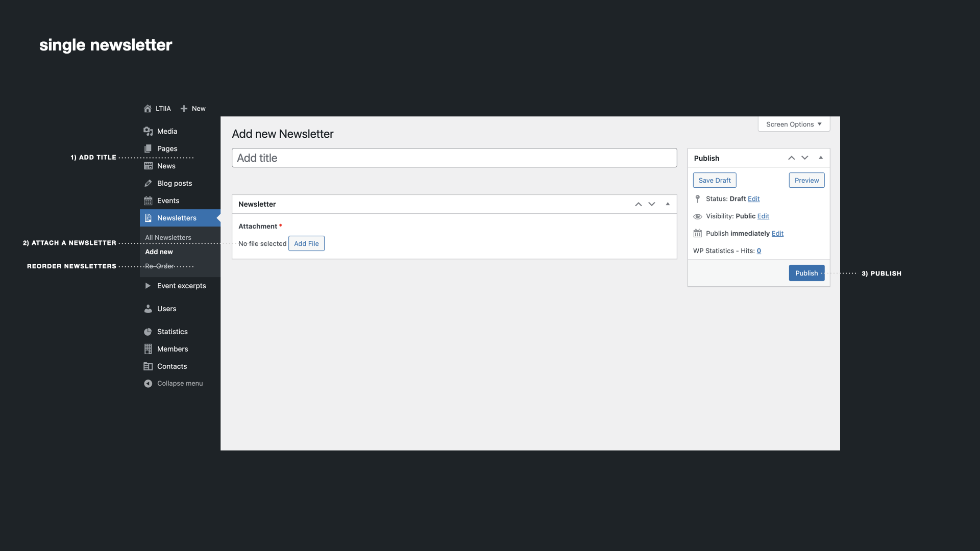
Task: Move Newsletter panel down with chevron
Action: coord(652,204)
